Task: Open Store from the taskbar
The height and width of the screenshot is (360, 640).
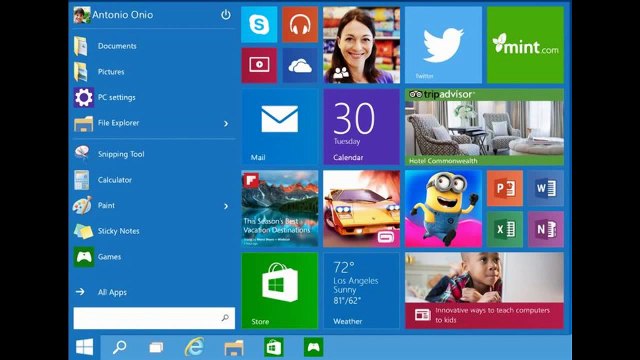Action: click(x=273, y=347)
